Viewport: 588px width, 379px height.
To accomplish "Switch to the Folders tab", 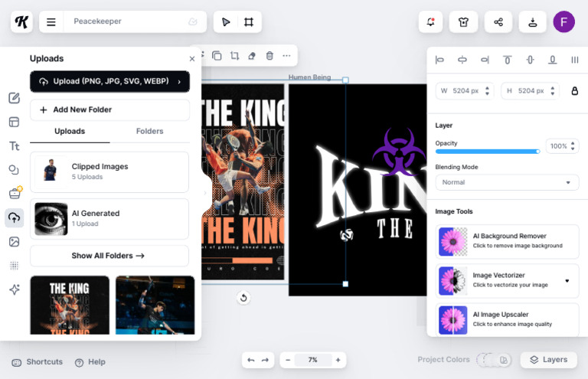I will click(x=149, y=131).
